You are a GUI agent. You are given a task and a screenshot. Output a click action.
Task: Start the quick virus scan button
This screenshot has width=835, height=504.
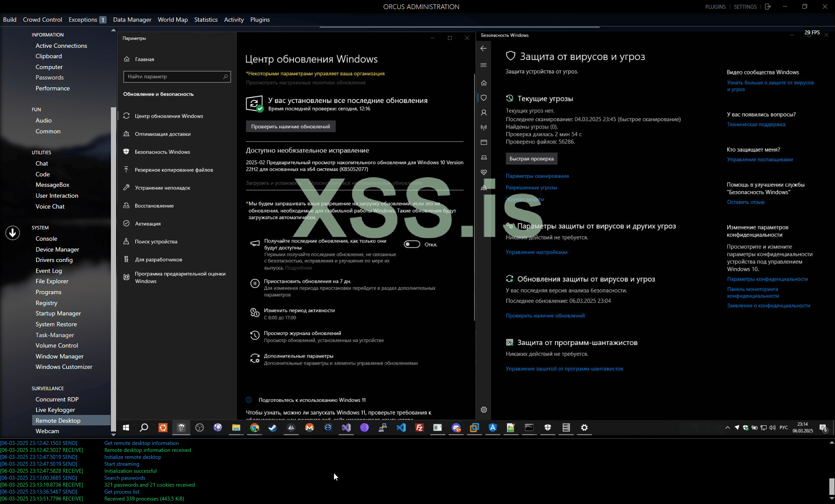531,159
